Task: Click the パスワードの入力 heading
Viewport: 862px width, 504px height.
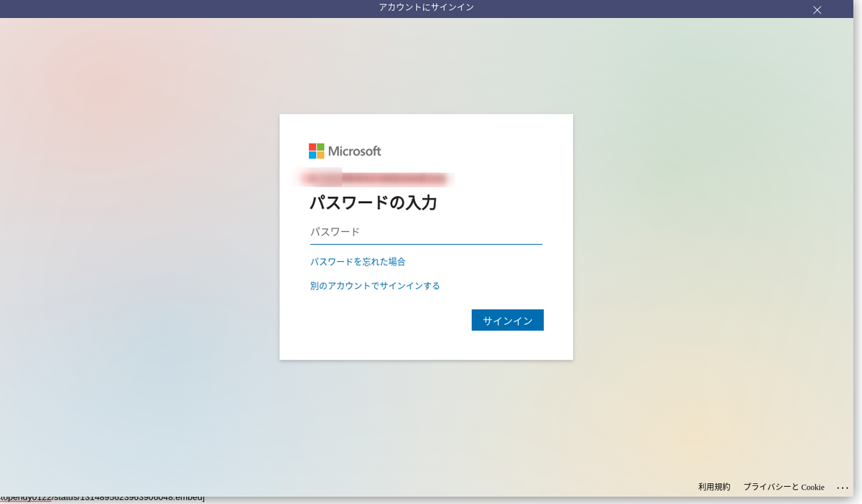Action: pyautogui.click(x=374, y=202)
